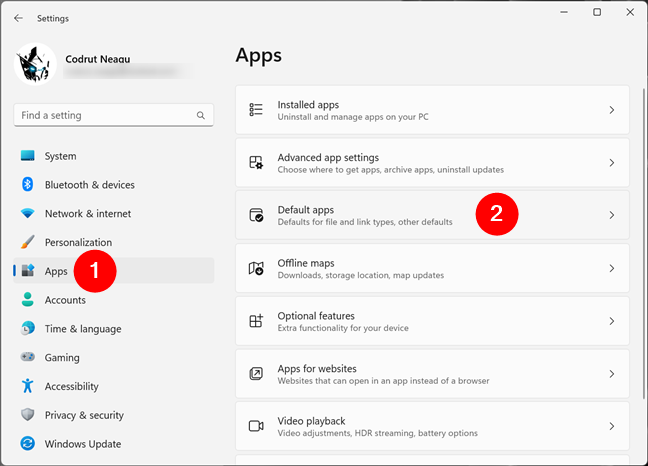This screenshot has width=648, height=466.
Task: Expand Apps for websites chevron
Action: pyautogui.click(x=612, y=374)
